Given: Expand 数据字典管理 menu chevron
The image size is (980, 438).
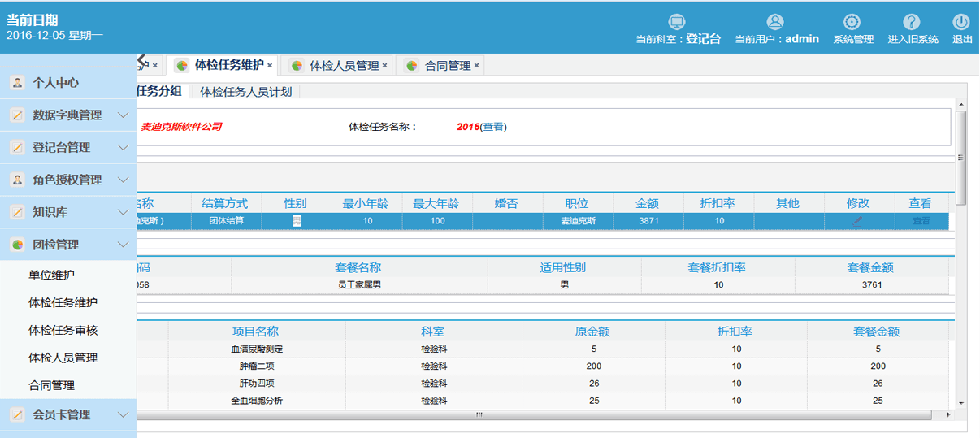Looking at the screenshot, I should coord(124,115).
